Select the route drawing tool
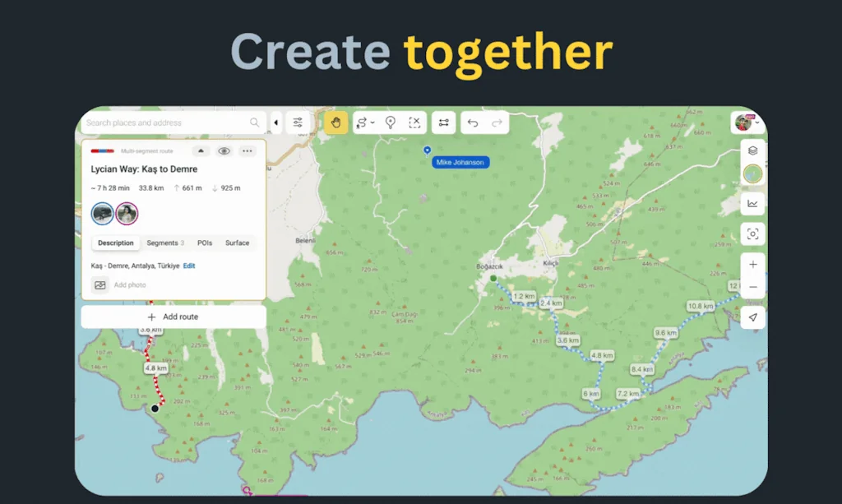 tap(363, 122)
